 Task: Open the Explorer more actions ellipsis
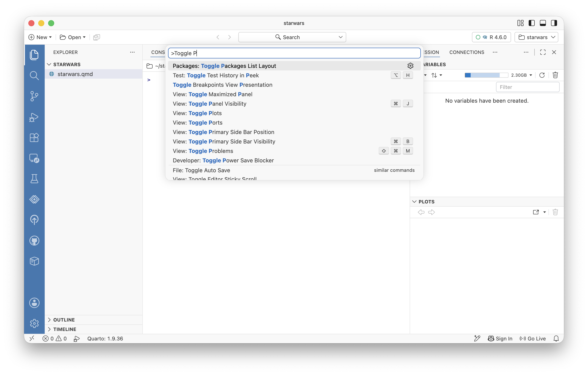[132, 52]
